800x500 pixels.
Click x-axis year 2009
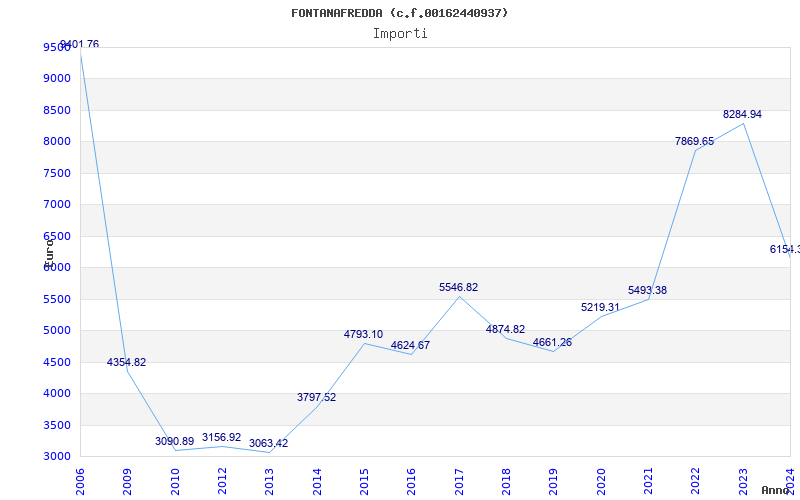(x=127, y=482)
